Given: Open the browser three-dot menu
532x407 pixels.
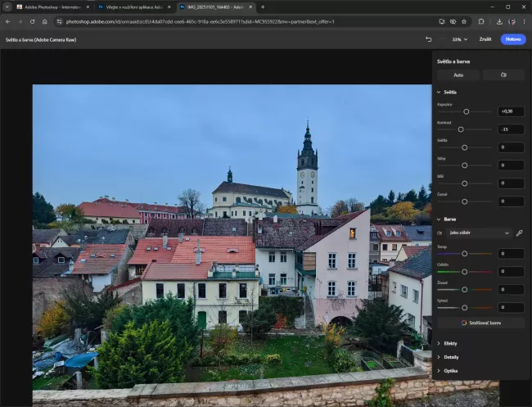Looking at the screenshot, I should 524,22.
